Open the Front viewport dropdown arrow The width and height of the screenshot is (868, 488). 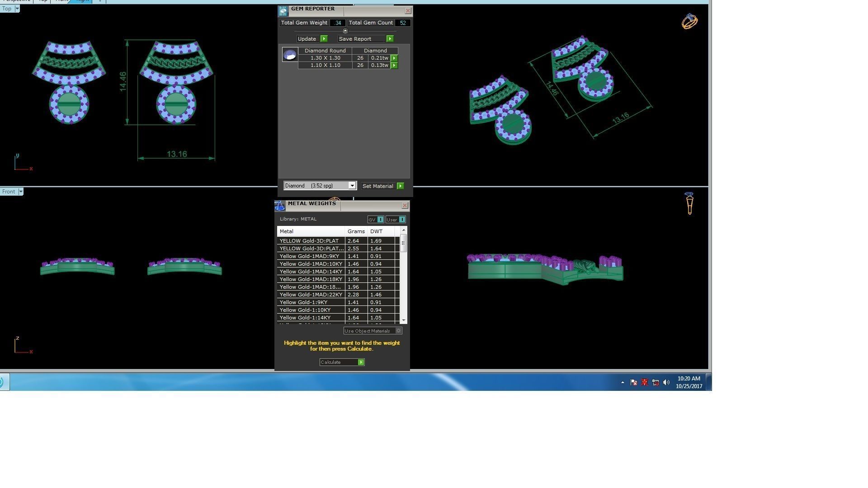[20, 192]
